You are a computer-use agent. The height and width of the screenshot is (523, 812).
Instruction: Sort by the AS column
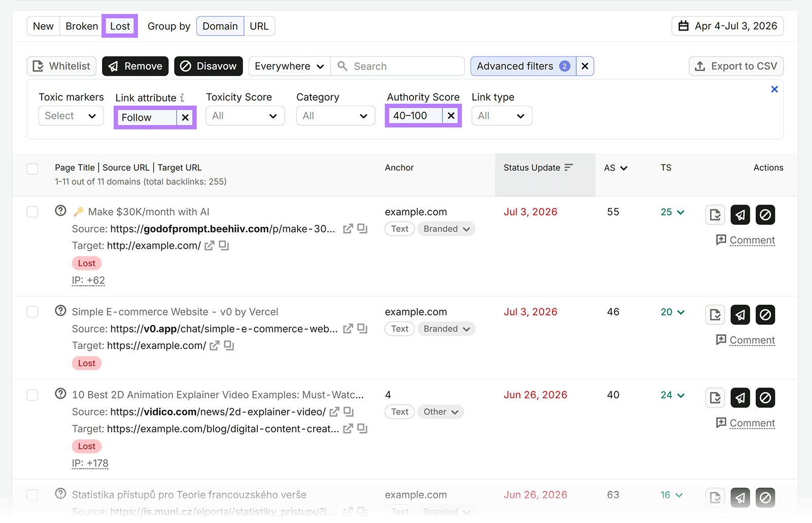pos(616,168)
